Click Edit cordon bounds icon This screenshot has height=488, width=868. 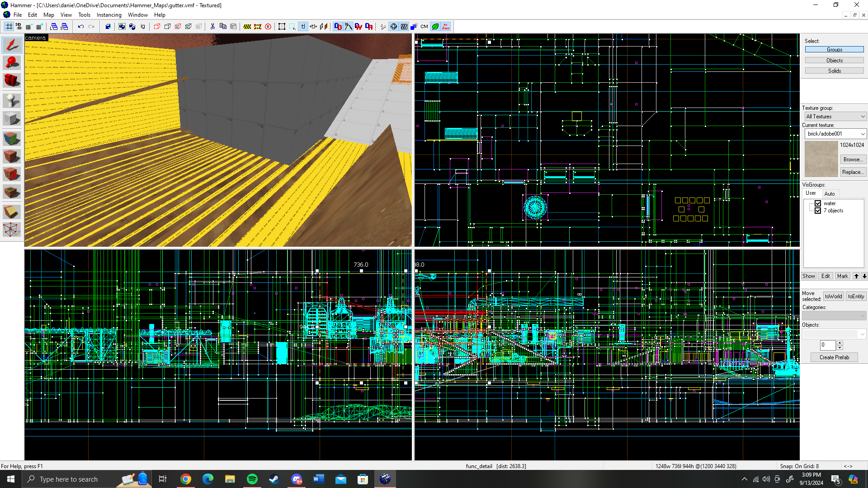(x=258, y=27)
